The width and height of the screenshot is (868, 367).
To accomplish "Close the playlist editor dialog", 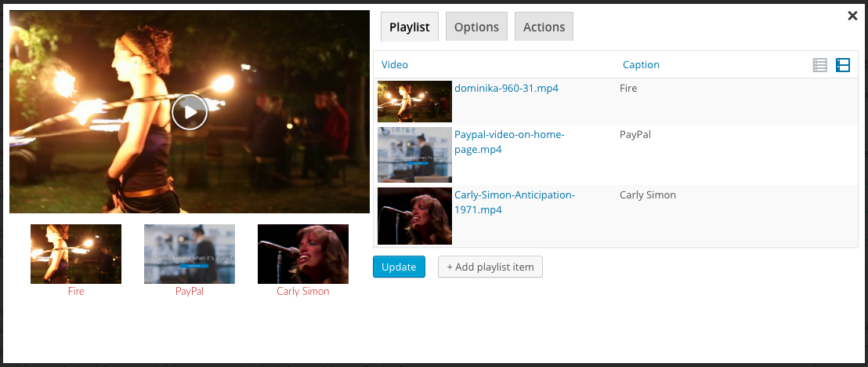I will click(x=852, y=16).
